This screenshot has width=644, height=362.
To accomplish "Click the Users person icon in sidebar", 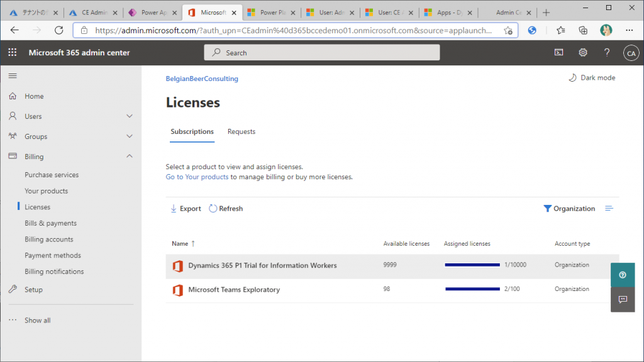I will tap(13, 116).
